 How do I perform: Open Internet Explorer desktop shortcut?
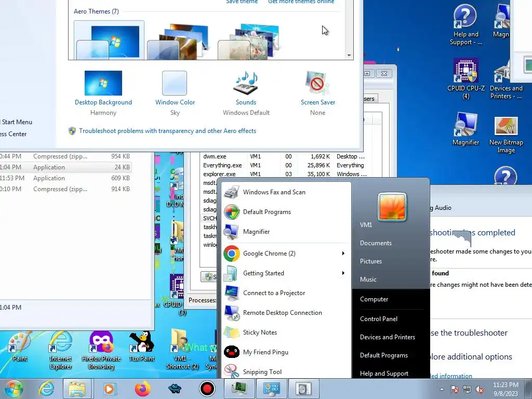point(60,351)
